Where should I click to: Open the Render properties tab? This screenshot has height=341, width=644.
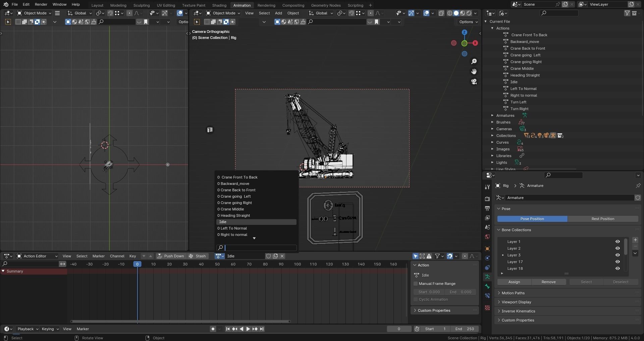click(x=487, y=199)
